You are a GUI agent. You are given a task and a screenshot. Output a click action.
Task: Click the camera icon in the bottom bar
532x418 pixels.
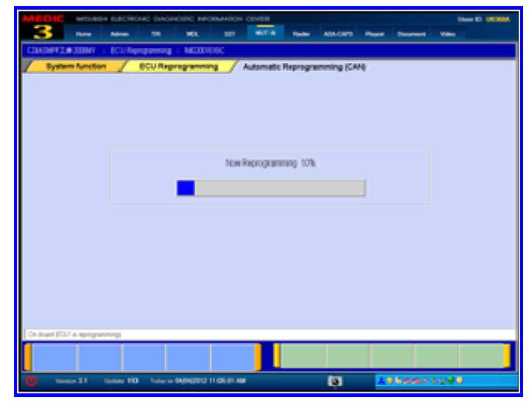335,381
